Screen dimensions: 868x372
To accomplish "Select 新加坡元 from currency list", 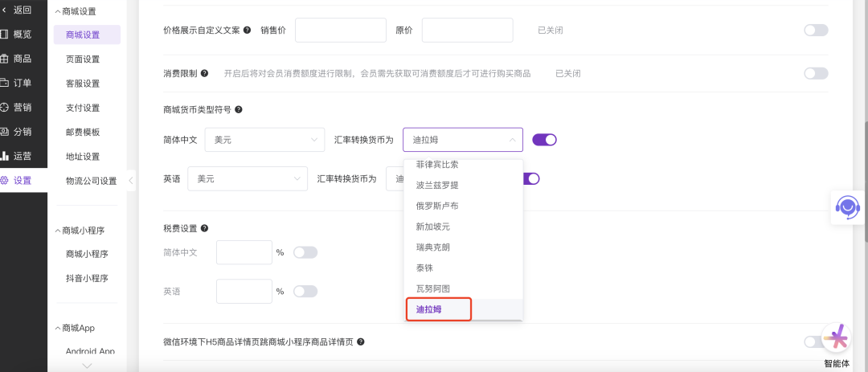I will (x=437, y=227).
